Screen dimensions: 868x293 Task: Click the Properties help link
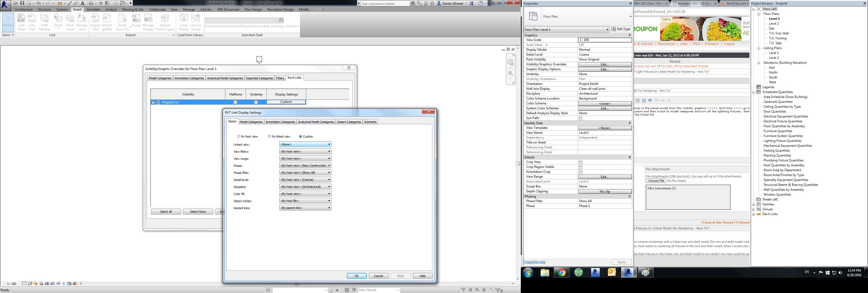click(x=534, y=262)
